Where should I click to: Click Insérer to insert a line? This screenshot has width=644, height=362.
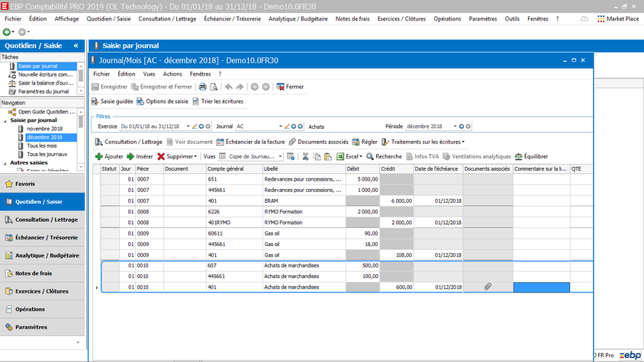[x=140, y=156]
